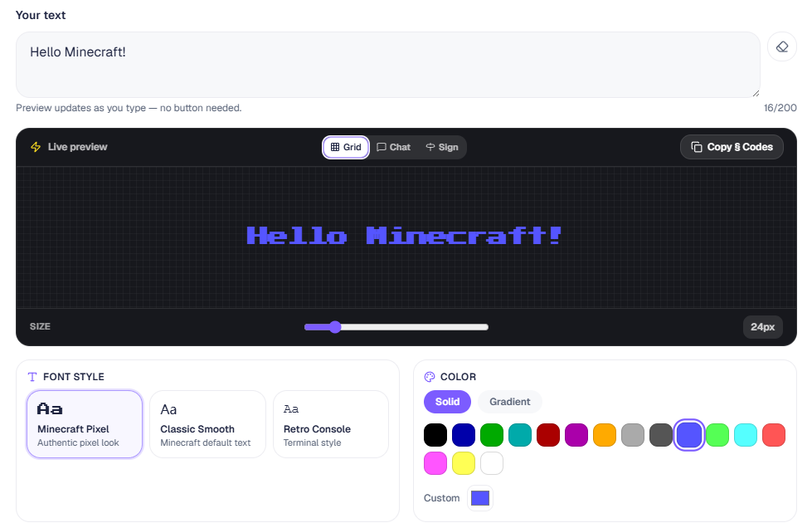The image size is (812, 523).
Task: Click in the Your text input box
Action: (x=388, y=65)
